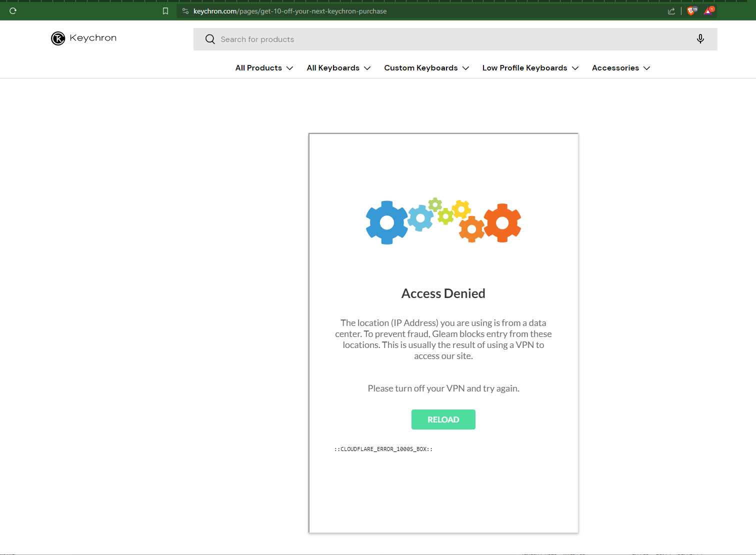Reload the page with the browser refresh icon
The height and width of the screenshot is (555, 756).
13,10
